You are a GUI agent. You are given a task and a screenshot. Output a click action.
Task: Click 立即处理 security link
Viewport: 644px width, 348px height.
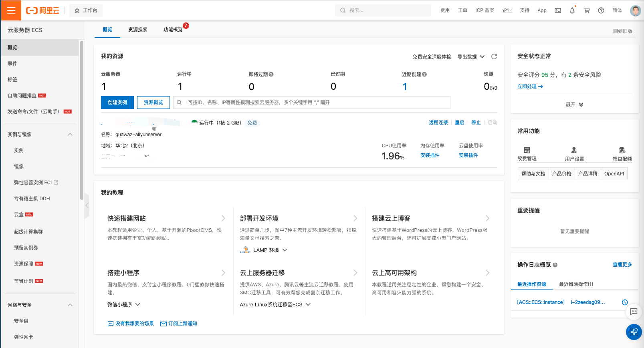point(530,86)
